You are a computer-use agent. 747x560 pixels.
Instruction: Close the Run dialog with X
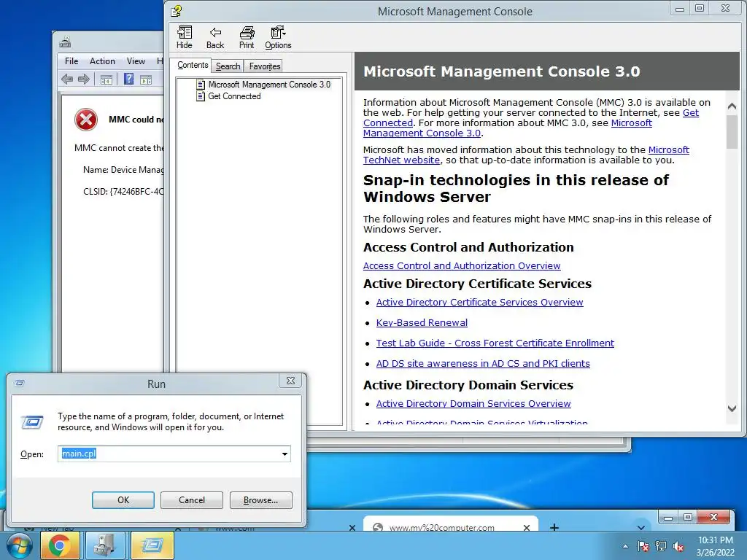pyautogui.click(x=290, y=381)
